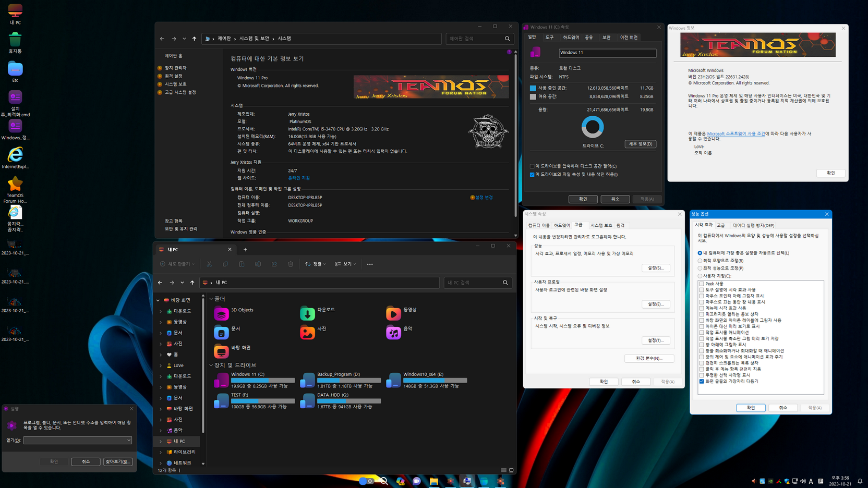Select 최적 성능으로 조정(P) radio button
This screenshot has width=868, height=488.
[x=700, y=268]
